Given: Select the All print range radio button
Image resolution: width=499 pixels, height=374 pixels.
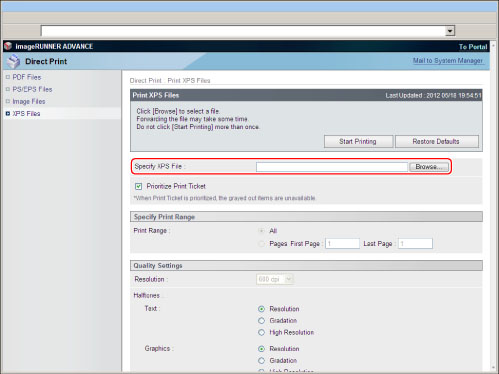Looking at the screenshot, I should pyautogui.click(x=261, y=231).
